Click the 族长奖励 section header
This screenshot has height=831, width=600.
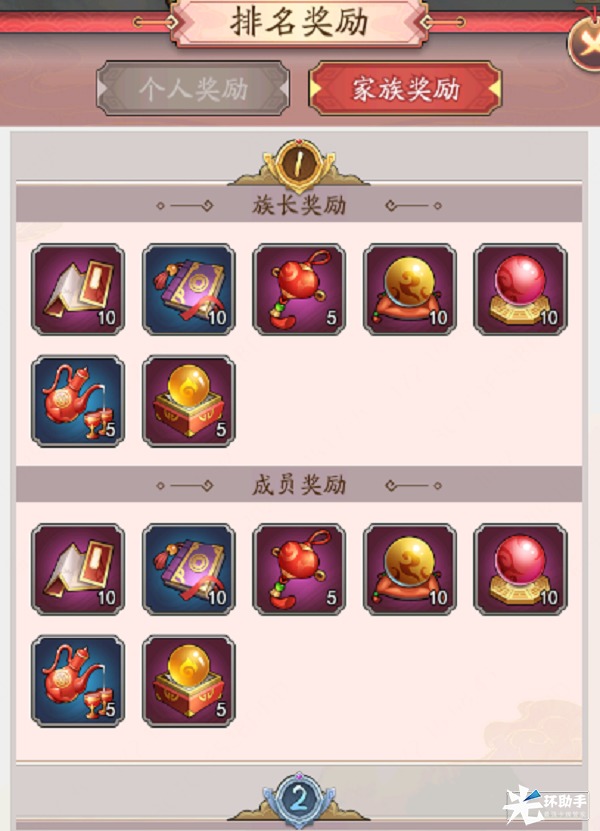(299, 205)
